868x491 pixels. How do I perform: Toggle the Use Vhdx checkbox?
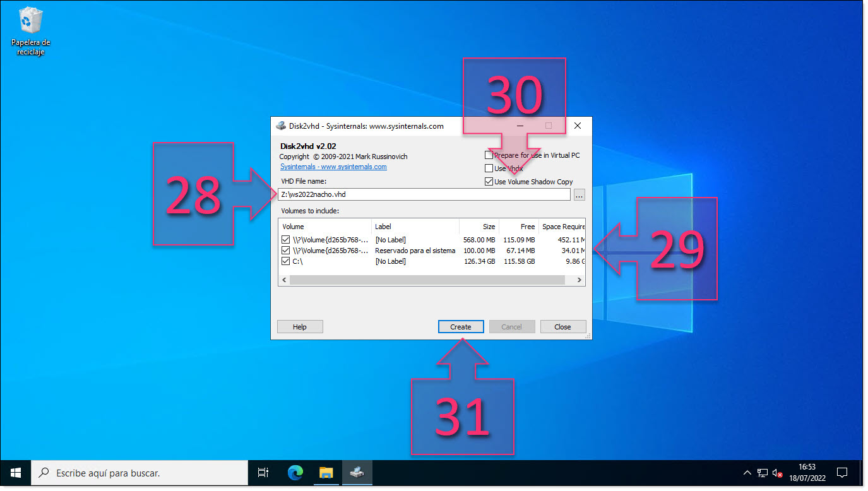(x=489, y=169)
